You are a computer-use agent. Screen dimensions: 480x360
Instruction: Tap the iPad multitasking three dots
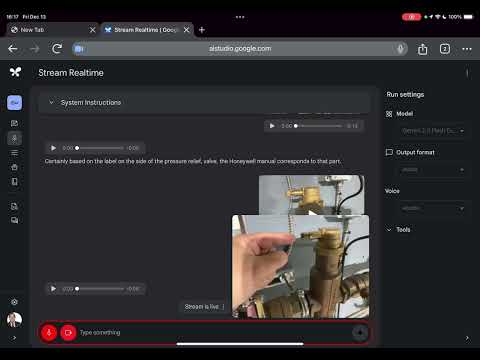240,17
